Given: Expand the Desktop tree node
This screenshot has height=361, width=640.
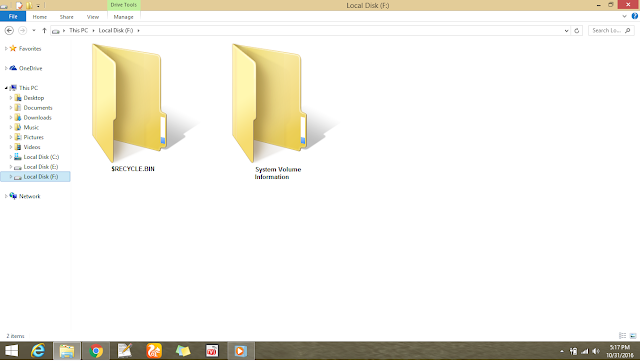Looking at the screenshot, I should [11, 98].
